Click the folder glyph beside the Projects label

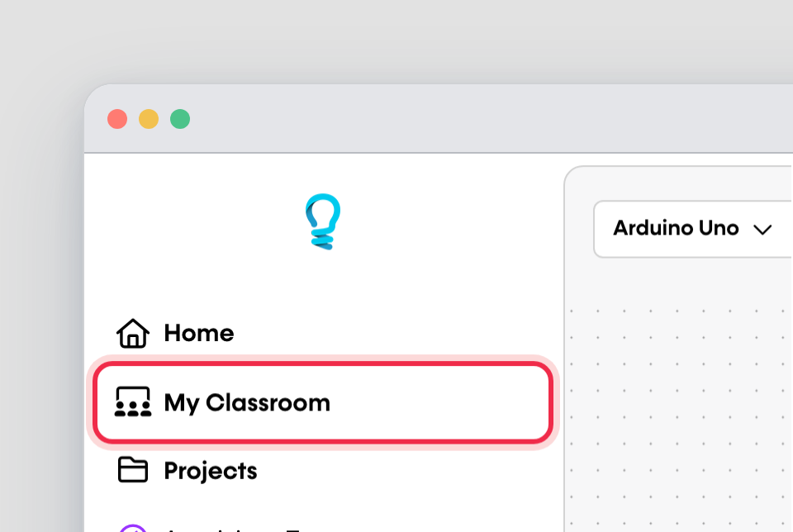[x=132, y=470]
